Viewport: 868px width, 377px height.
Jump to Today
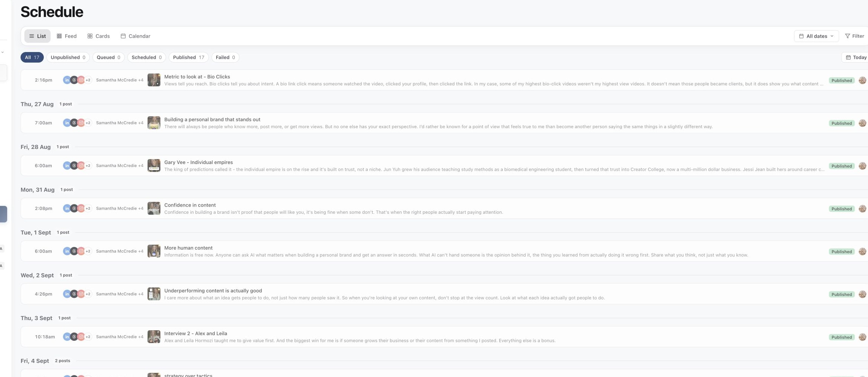click(856, 57)
